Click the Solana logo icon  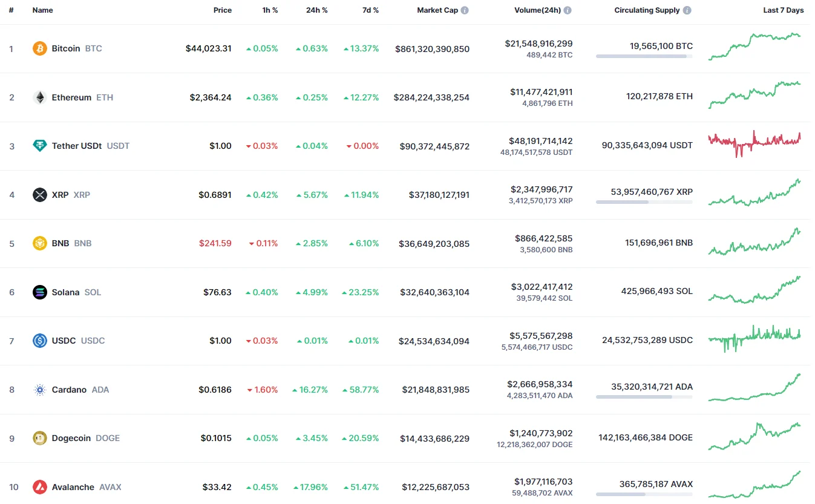coord(39,292)
